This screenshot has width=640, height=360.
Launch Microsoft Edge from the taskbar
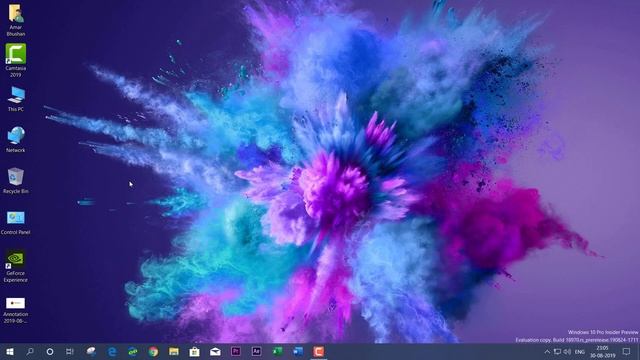(112, 351)
